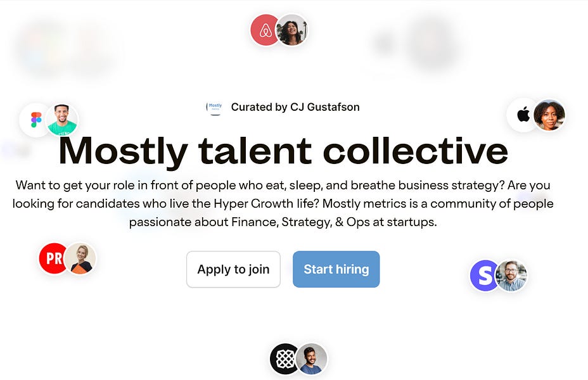Click the Apple logo icon

pyautogui.click(x=522, y=115)
